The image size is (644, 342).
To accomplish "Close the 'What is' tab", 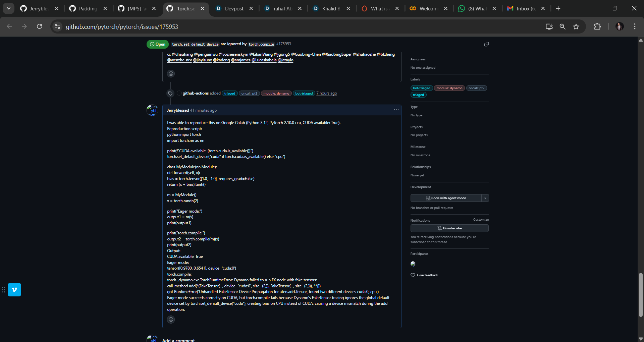I will (397, 9).
